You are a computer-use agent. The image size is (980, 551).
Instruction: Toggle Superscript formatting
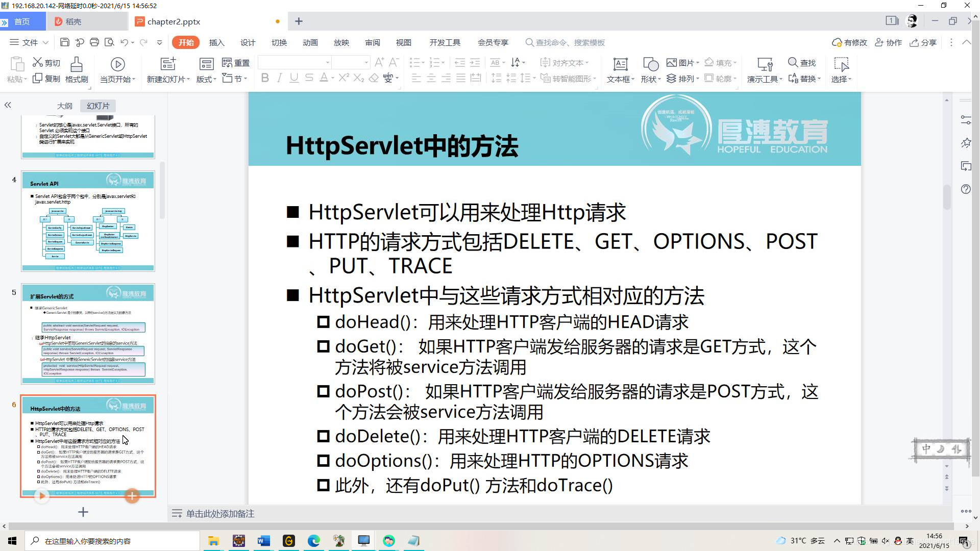[x=344, y=78]
